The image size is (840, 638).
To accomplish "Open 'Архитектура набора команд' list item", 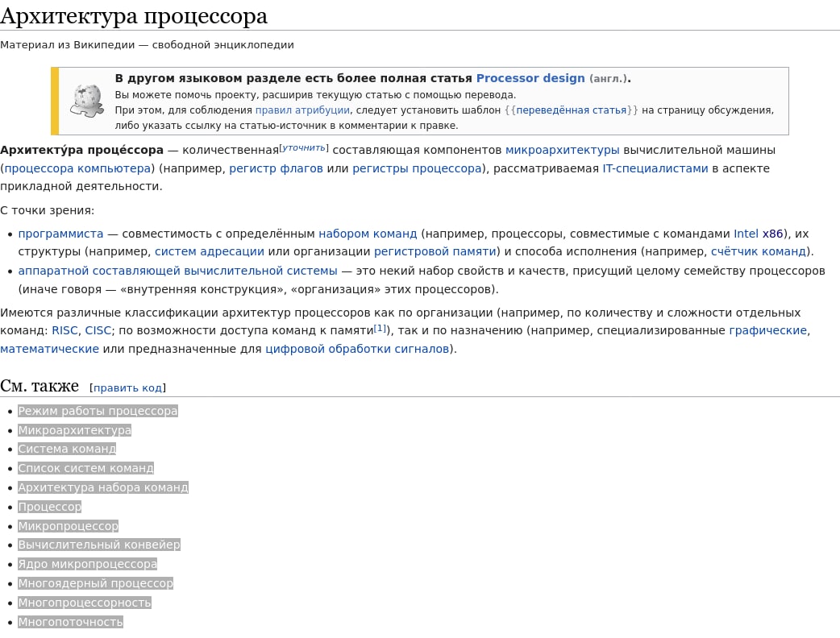I will coord(103,487).
